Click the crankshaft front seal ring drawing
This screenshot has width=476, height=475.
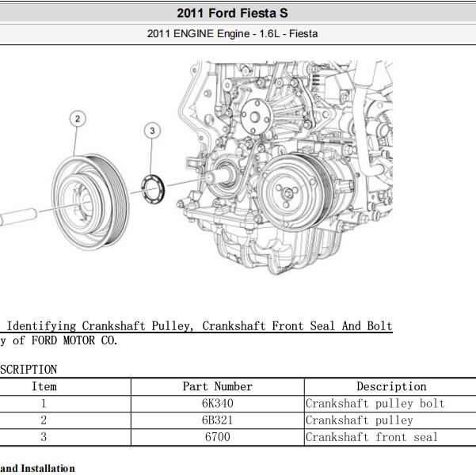153,189
